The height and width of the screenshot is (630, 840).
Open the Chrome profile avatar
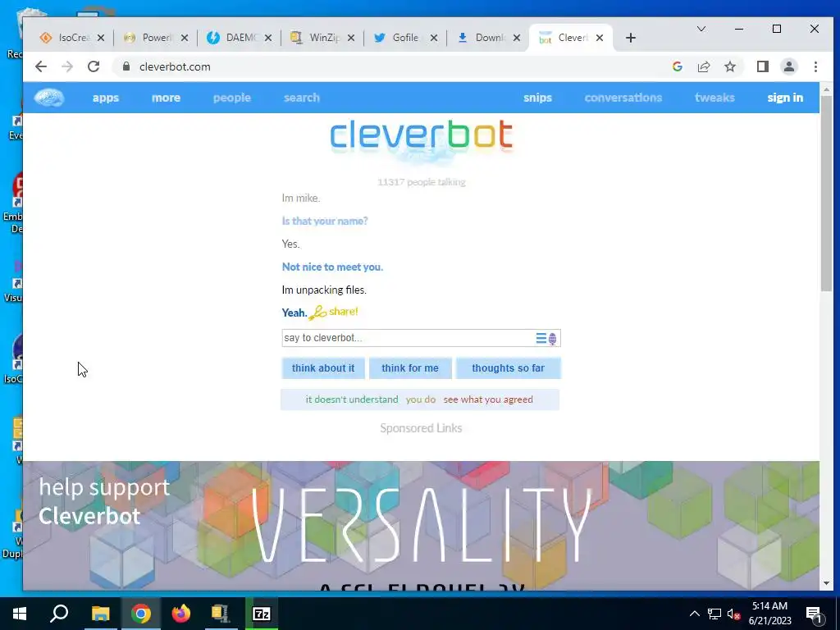coord(788,66)
